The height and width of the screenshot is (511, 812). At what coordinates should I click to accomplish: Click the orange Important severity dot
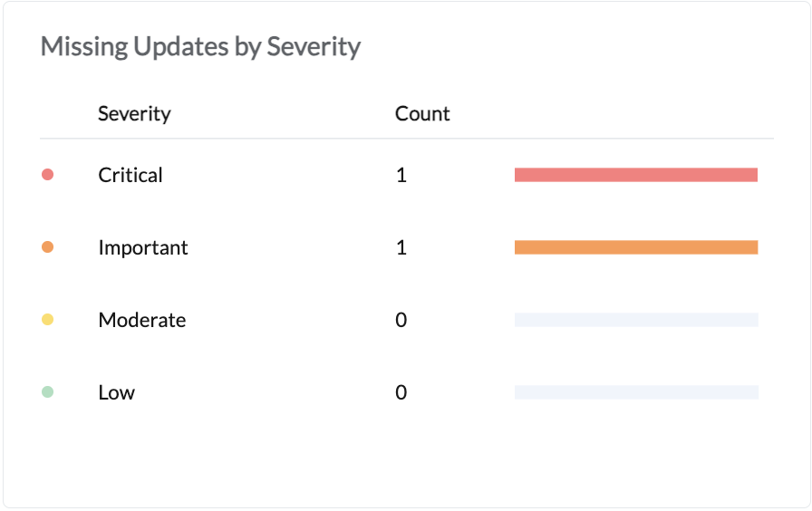click(48, 247)
